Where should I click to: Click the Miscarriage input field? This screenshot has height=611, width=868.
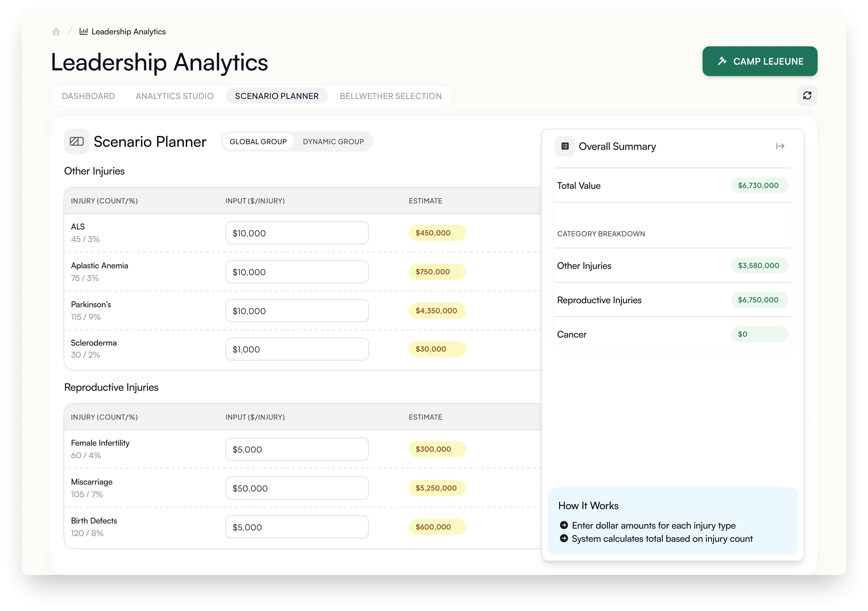[297, 488]
